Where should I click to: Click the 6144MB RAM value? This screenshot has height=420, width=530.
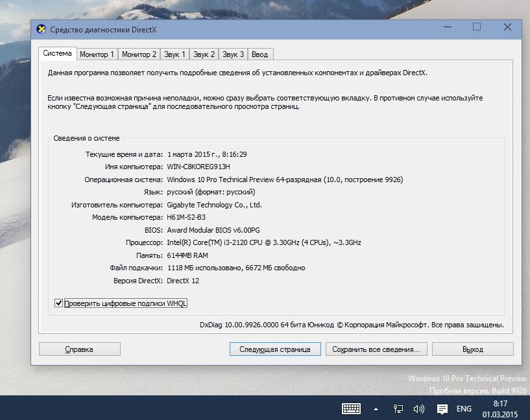click(x=187, y=255)
